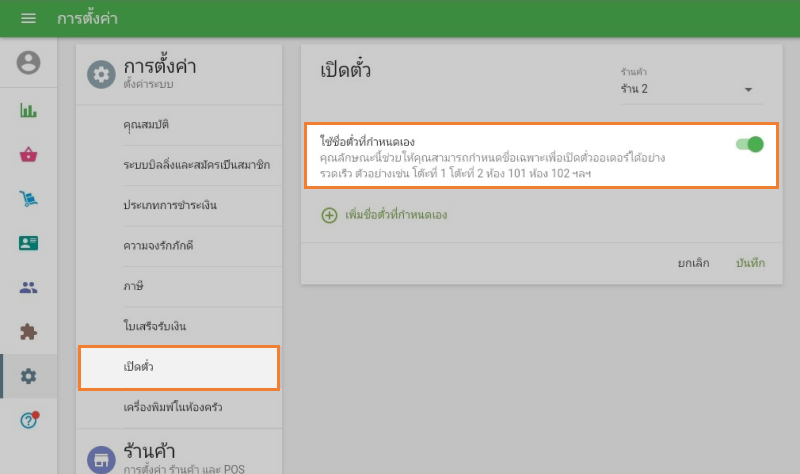Open the inventory cart icon
The image size is (800, 474).
28,198
